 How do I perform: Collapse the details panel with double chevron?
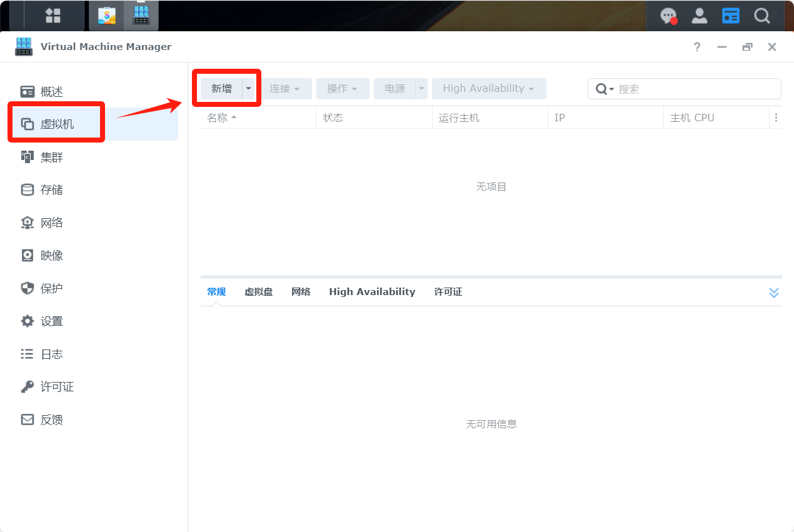click(773, 293)
